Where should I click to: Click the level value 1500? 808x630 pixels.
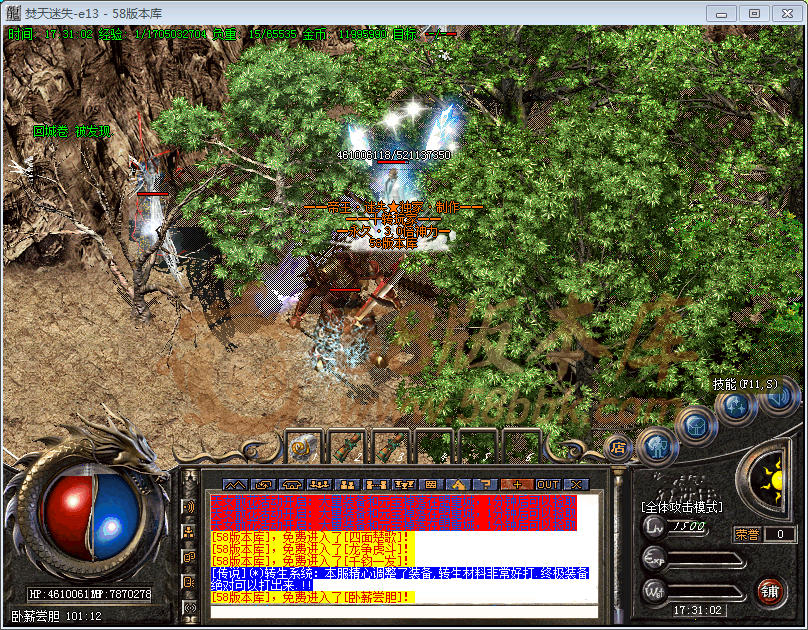tap(689, 526)
